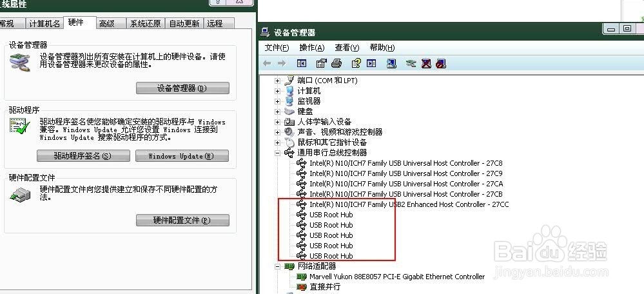644x294 pixels.
Task: Switch to the 自动更新 tab
Action: click(x=184, y=24)
